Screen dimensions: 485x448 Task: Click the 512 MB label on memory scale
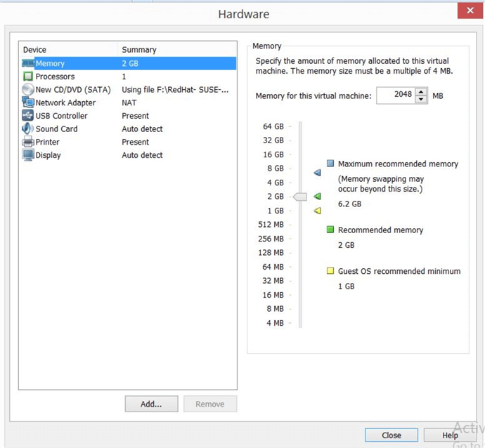(x=271, y=225)
